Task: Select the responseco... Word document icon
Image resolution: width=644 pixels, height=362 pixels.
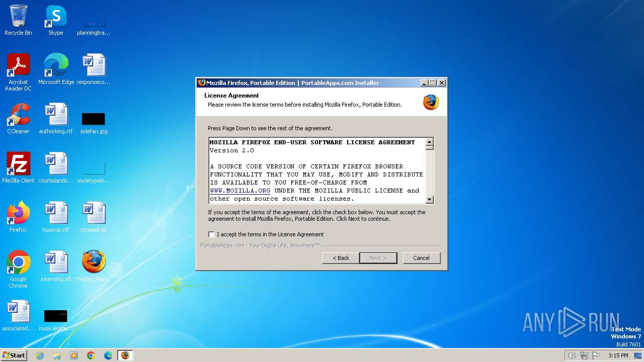Action: [x=94, y=69]
